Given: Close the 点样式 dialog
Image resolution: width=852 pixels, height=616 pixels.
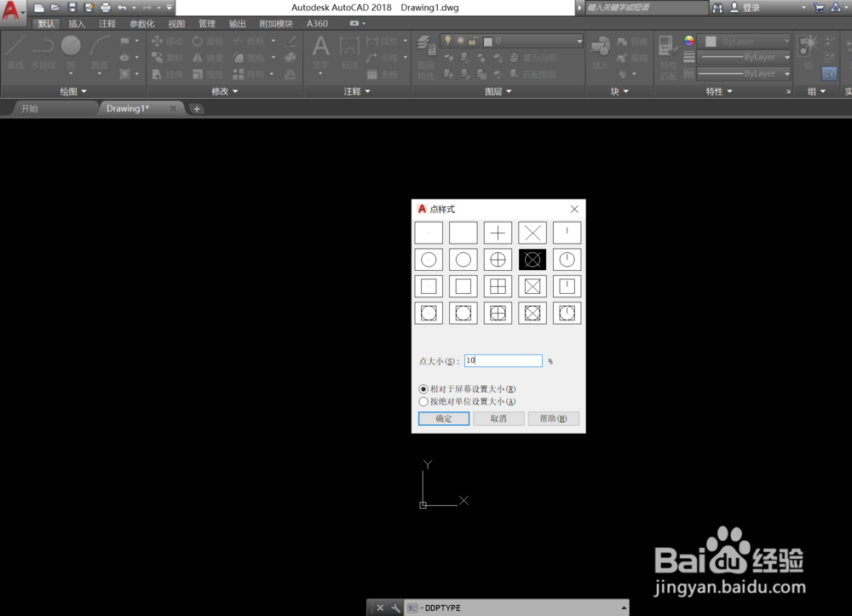Looking at the screenshot, I should (x=574, y=209).
